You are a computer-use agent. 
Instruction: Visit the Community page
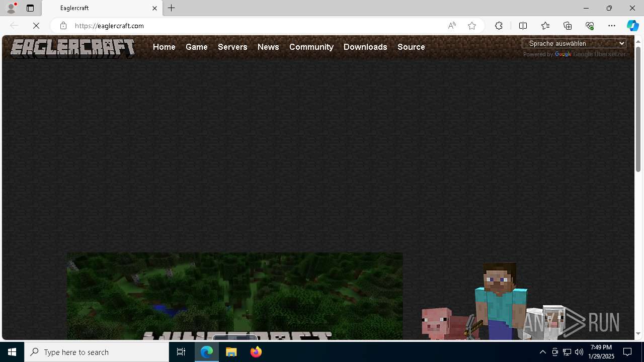coord(311,47)
